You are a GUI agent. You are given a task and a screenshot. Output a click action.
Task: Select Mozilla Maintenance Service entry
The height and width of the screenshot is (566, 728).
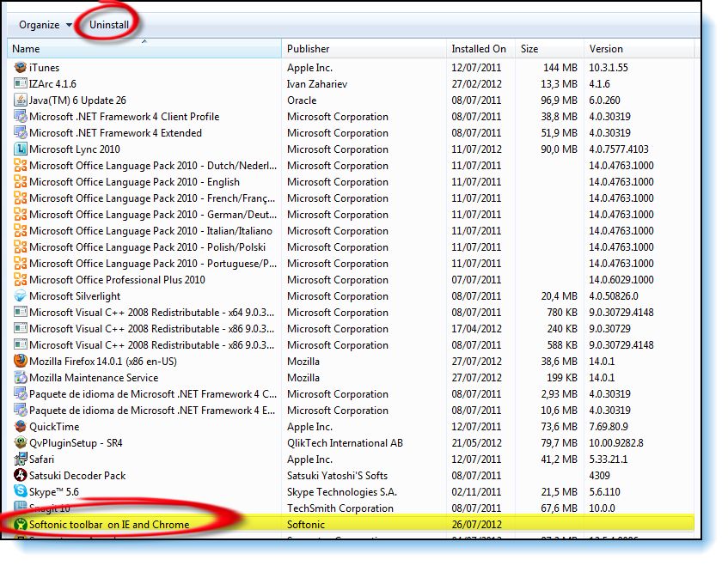[x=94, y=378]
